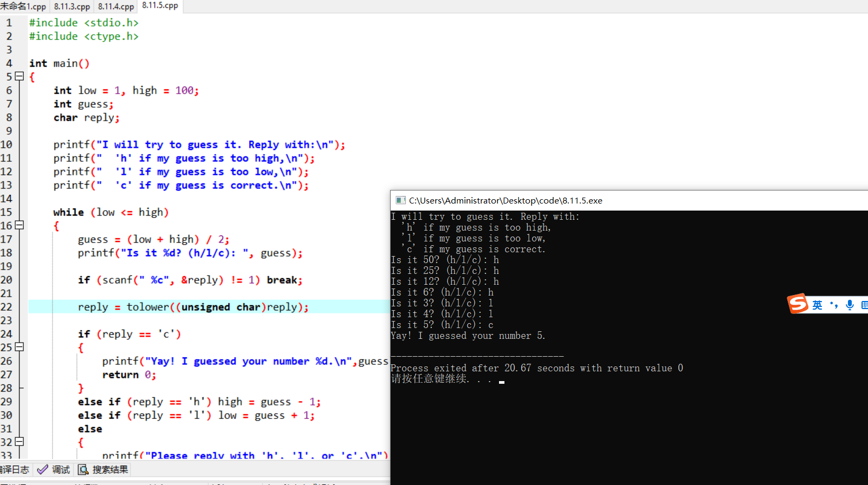Click the printf "'h' if my guess is too high" line
This screenshot has height=485, width=868.
pyautogui.click(x=184, y=158)
